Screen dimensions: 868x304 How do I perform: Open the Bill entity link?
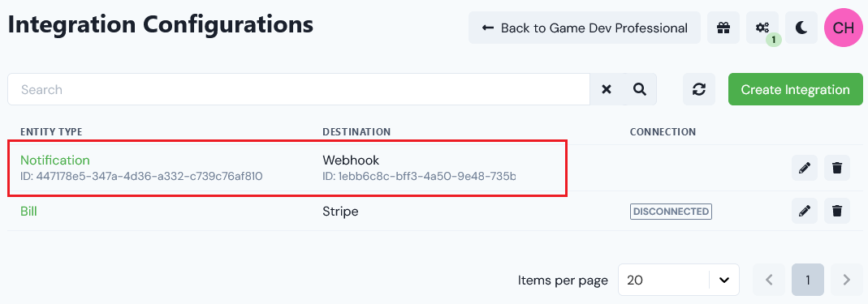(x=28, y=211)
